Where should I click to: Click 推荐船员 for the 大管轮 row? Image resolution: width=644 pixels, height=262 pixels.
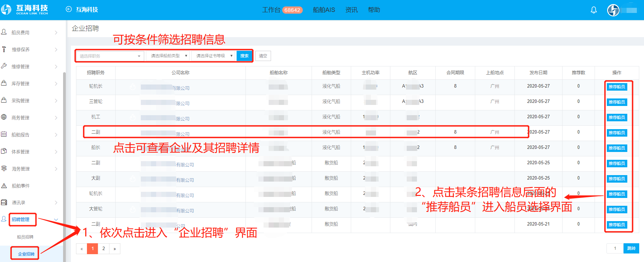(x=617, y=210)
